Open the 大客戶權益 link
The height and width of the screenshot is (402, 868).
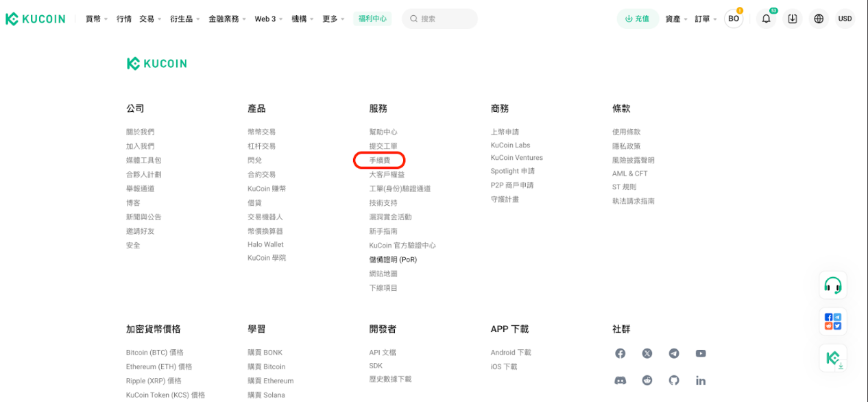[387, 174]
